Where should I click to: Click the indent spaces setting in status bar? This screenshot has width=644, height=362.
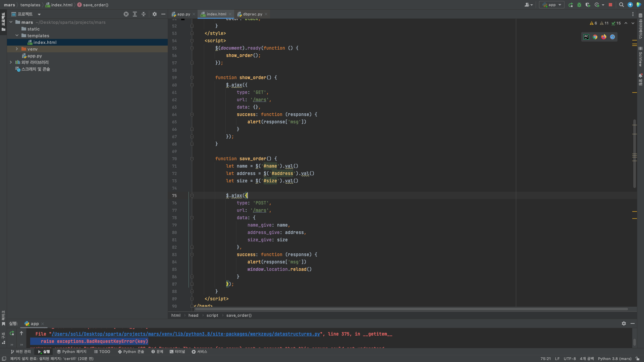(587, 359)
